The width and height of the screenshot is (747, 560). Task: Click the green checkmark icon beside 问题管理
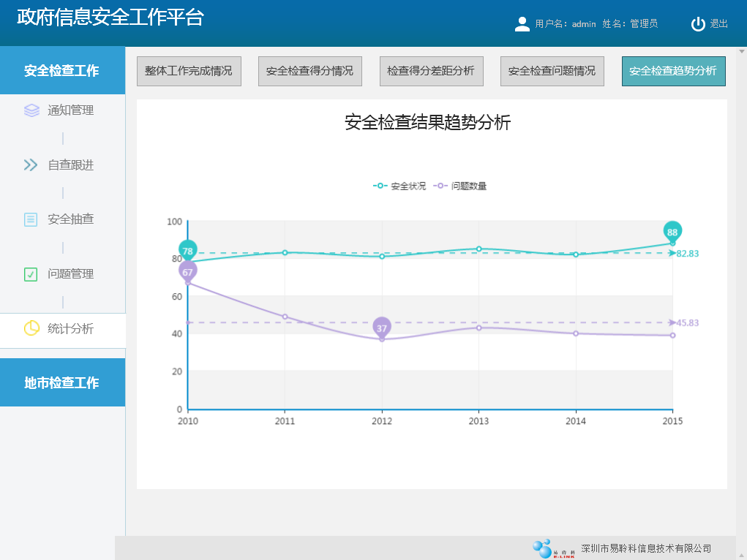coord(31,274)
